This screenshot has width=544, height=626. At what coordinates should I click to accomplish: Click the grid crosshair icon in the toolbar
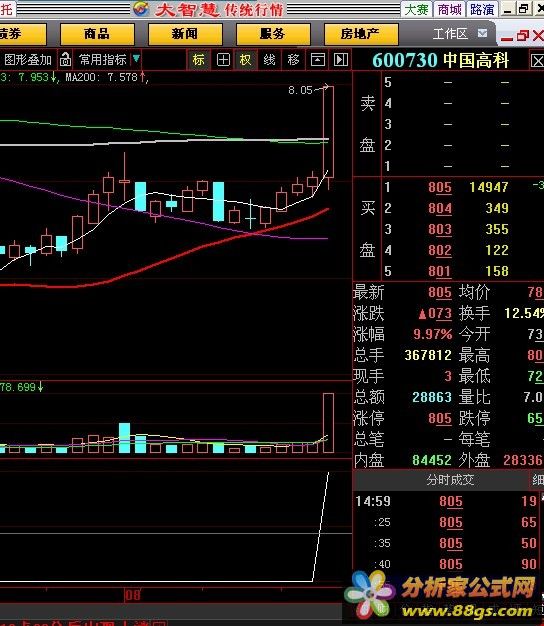(x=223, y=60)
